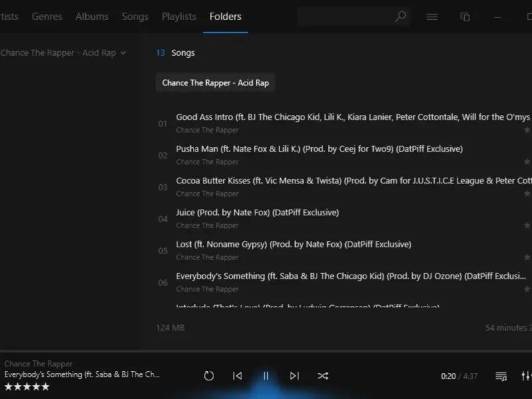Screen dimensions: 532x399
Task: Expand the Chance The Rapper - Acid Rap folder dropdown
Action: click(x=123, y=53)
